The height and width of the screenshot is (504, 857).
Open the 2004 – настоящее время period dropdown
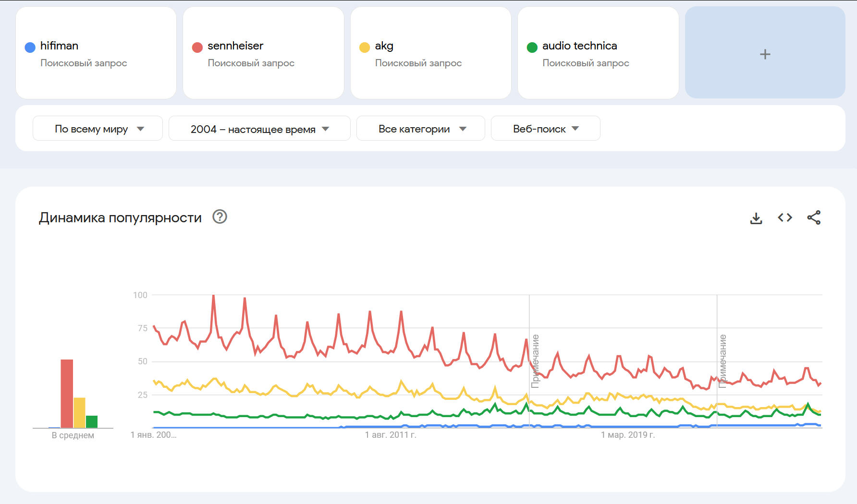coord(259,129)
